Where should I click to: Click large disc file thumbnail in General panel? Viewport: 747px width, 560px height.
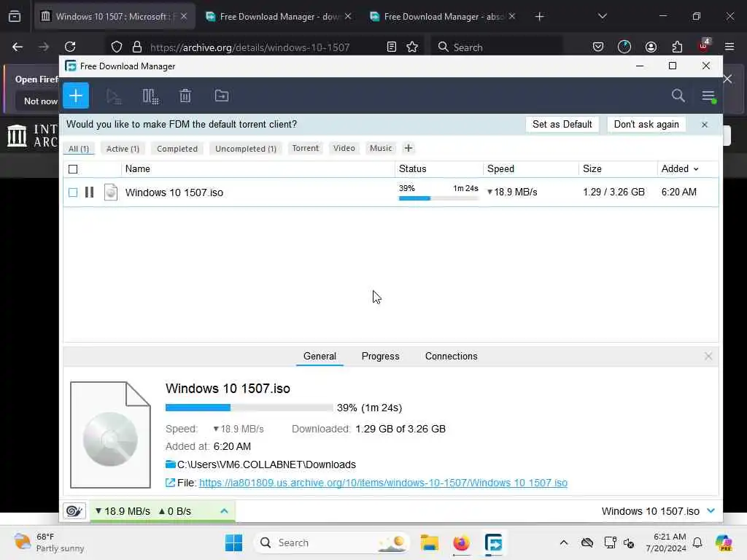pyautogui.click(x=111, y=435)
